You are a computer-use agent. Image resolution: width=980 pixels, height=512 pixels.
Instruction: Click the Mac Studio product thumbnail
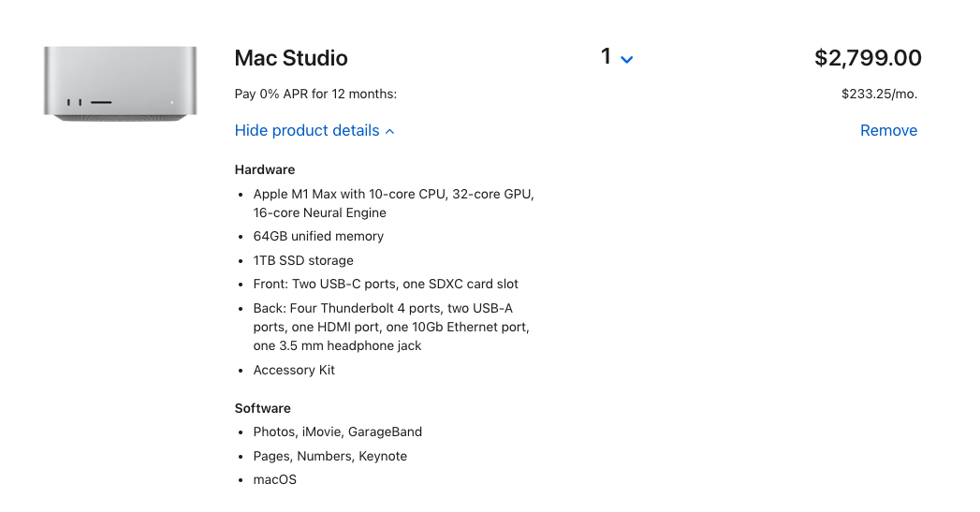pyautogui.click(x=120, y=83)
